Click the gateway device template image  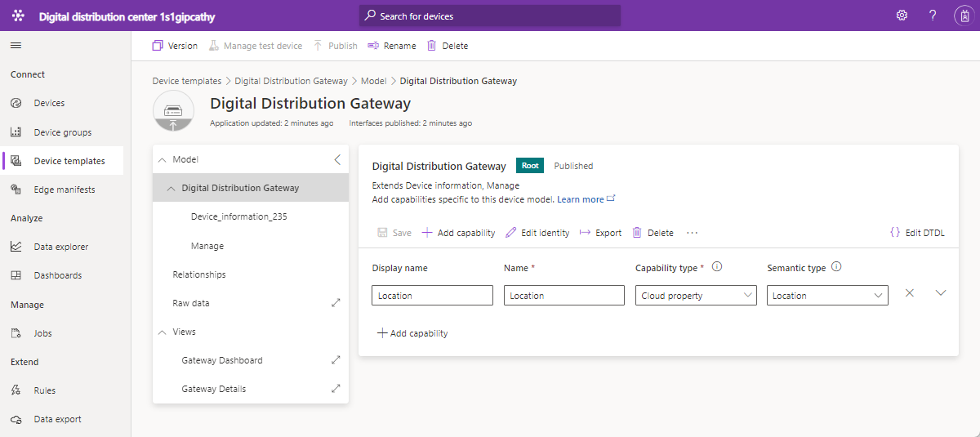tap(173, 111)
